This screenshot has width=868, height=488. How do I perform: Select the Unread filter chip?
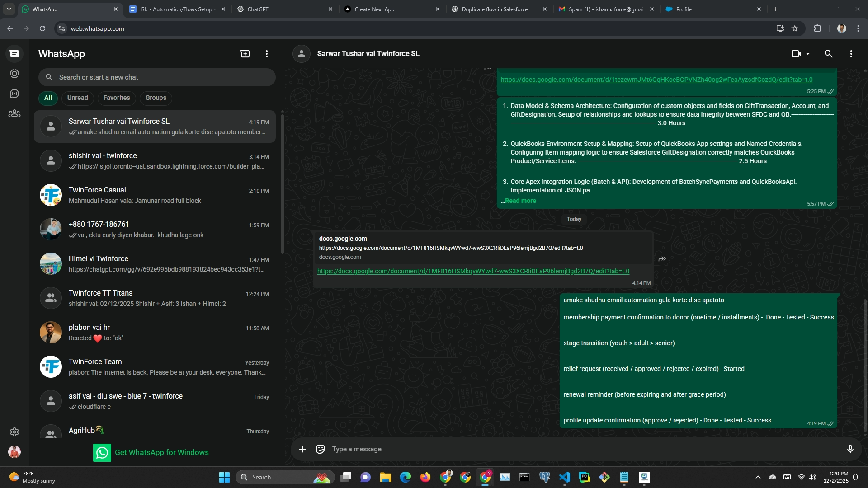click(x=77, y=98)
